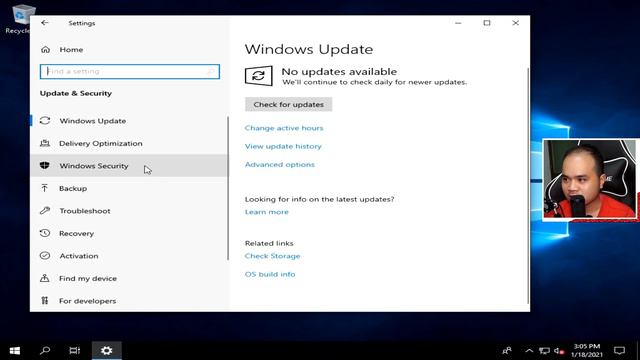Maximize the Settings window
Viewport: 640px width, 360px height.
click(x=487, y=23)
